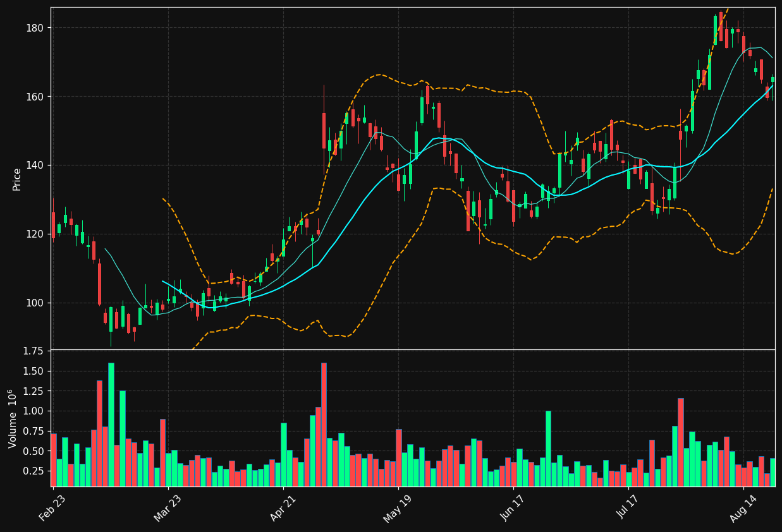Screen dimensions: 782x532
Task: Click the 120 price axis label
Action: coord(35,234)
